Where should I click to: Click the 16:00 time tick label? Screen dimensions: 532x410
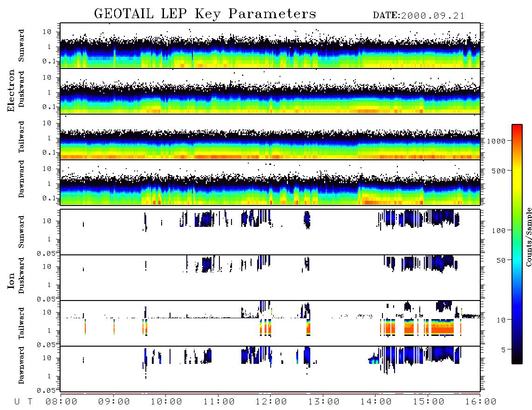(x=481, y=402)
